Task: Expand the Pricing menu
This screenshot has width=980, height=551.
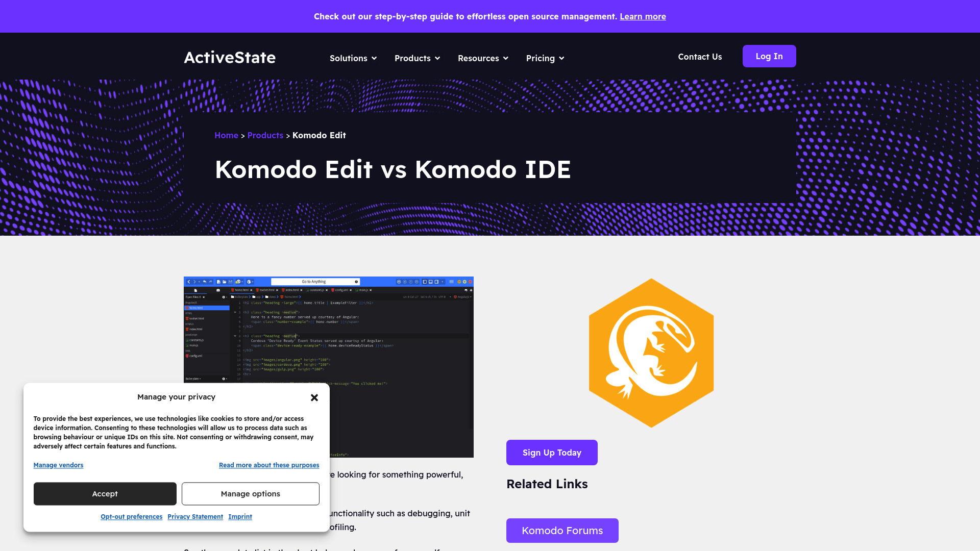Action: click(x=545, y=58)
